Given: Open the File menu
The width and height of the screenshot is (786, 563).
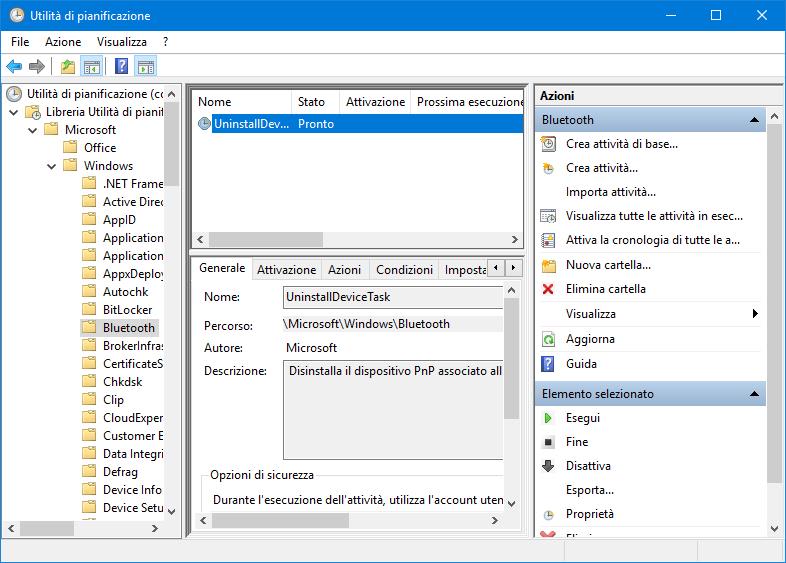Looking at the screenshot, I should [20, 42].
